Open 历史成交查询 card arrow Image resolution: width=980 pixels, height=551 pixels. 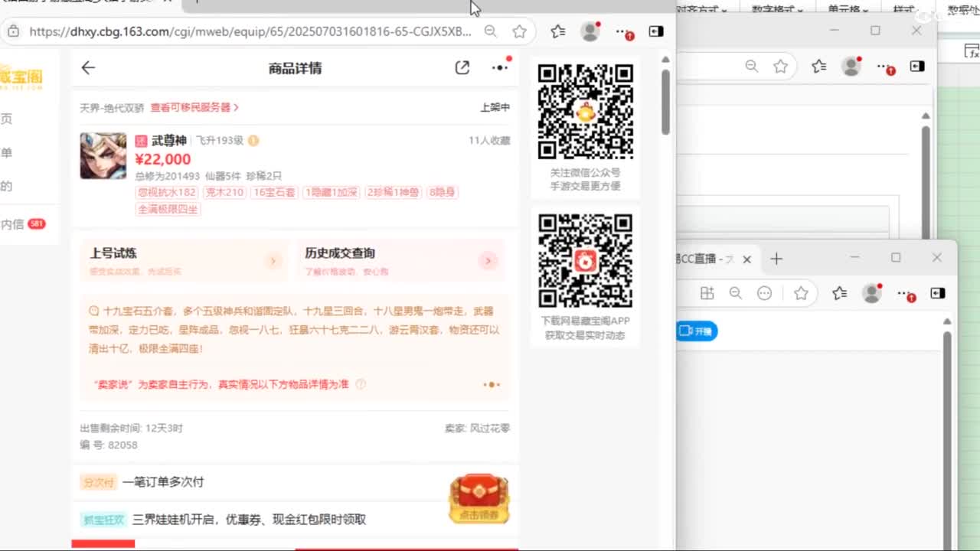click(488, 262)
